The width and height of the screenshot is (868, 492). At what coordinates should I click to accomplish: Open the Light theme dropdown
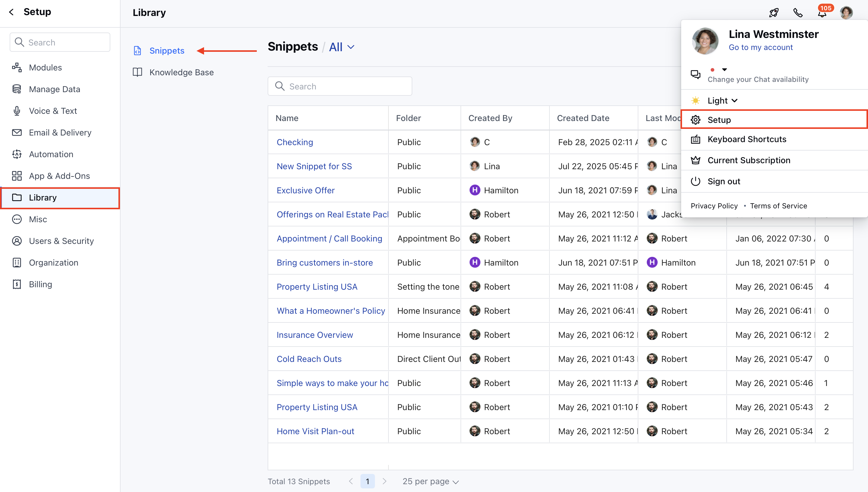tap(722, 101)
